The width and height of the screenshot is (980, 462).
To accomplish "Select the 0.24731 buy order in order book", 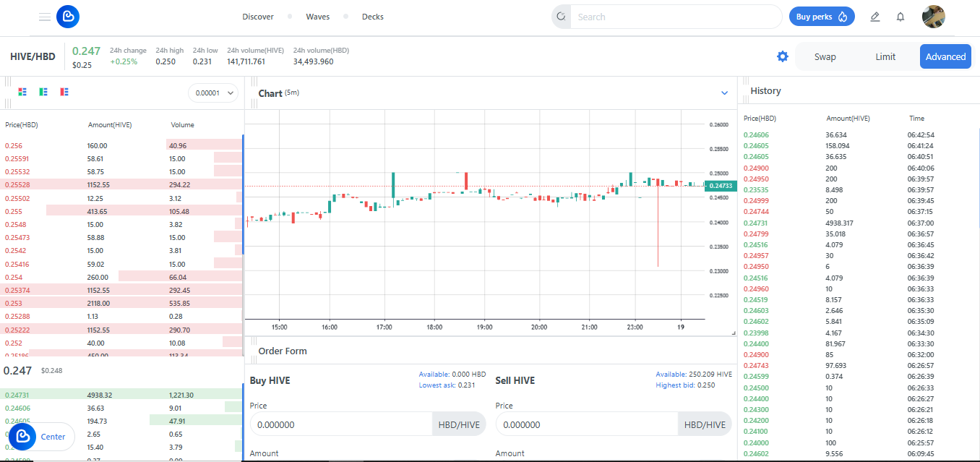I will 123,395.
